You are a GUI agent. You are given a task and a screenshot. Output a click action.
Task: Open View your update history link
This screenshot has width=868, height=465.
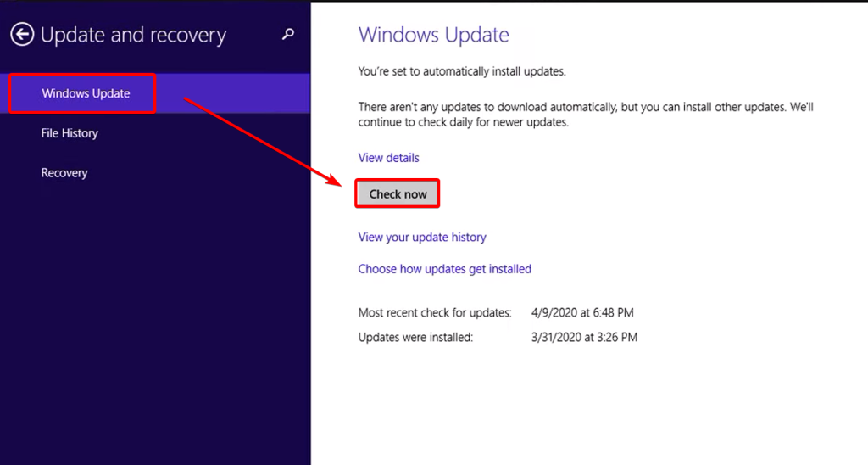coord(422,238)
